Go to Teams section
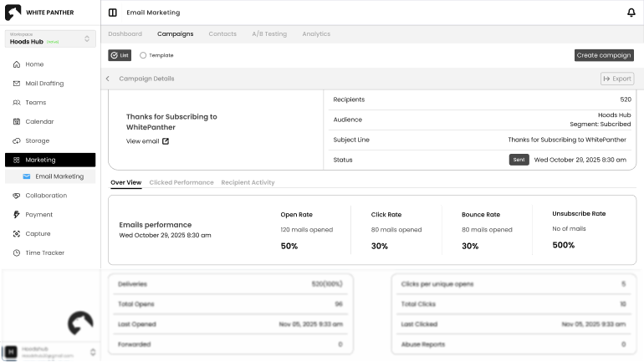The image size is (644, 362). point(35,103)
